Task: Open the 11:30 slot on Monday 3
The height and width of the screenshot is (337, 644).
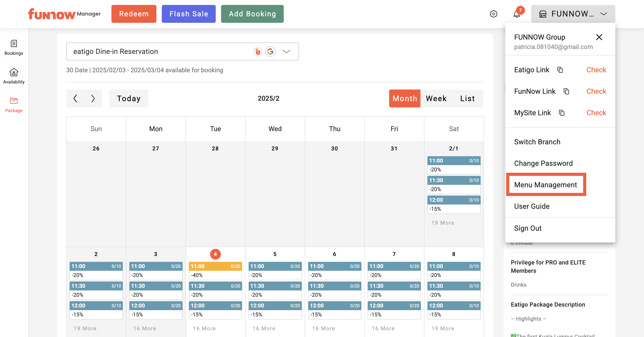Action: [156, 290]
